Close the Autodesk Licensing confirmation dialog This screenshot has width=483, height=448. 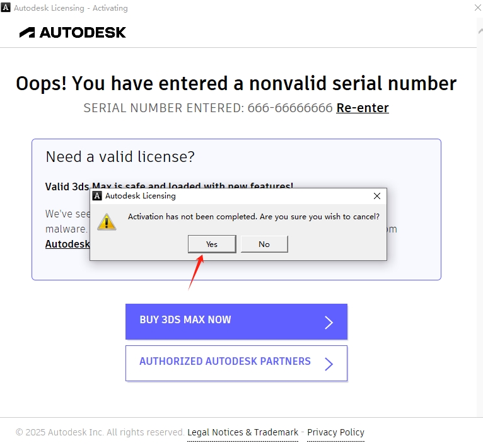click(x=377, y=196)
